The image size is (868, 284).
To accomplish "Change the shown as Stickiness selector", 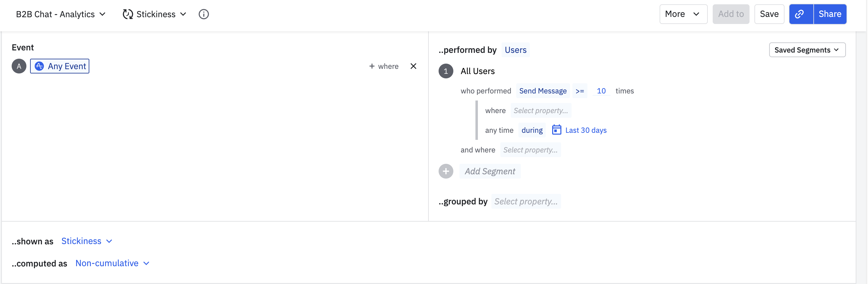I will 87,241.
